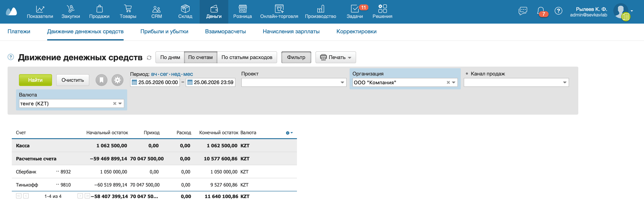Click the Расчетные счета group row
Image resolution: width=644 pixels, height=212 pixels.
click(x=154, y=158)
